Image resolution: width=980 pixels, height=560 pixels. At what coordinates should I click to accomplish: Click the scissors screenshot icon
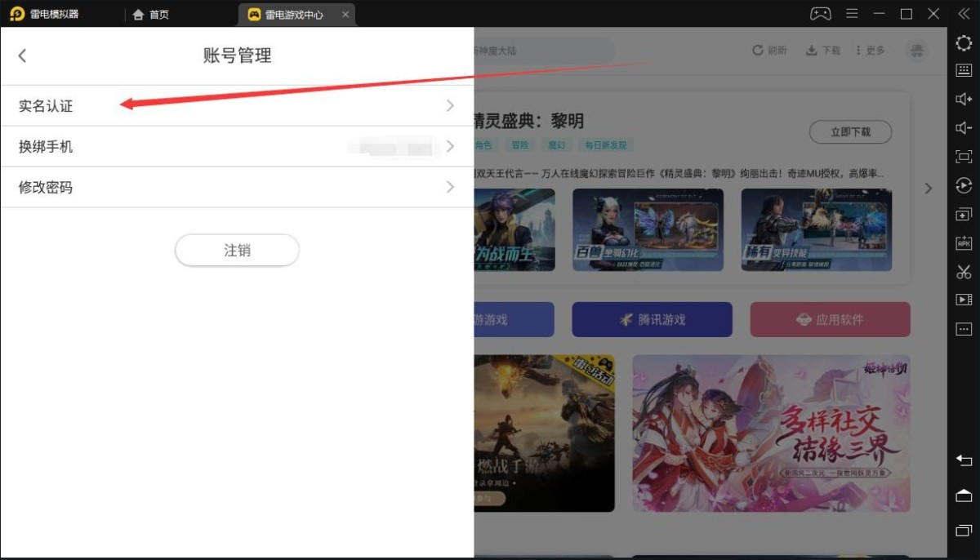(x=964, y=272)
